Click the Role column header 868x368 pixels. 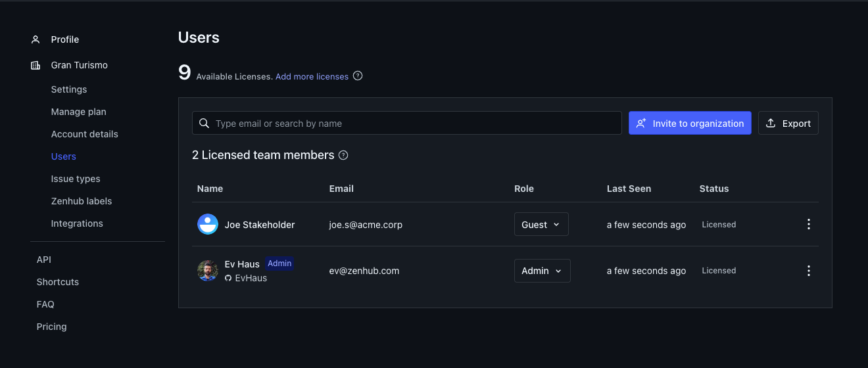click(524, 189)
